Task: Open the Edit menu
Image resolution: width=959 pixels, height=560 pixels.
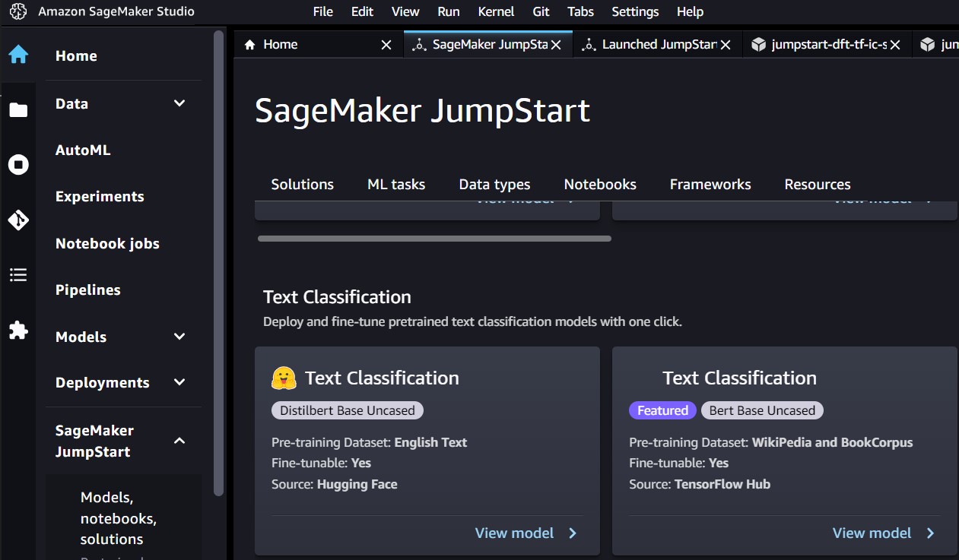Action: (362, 11)
